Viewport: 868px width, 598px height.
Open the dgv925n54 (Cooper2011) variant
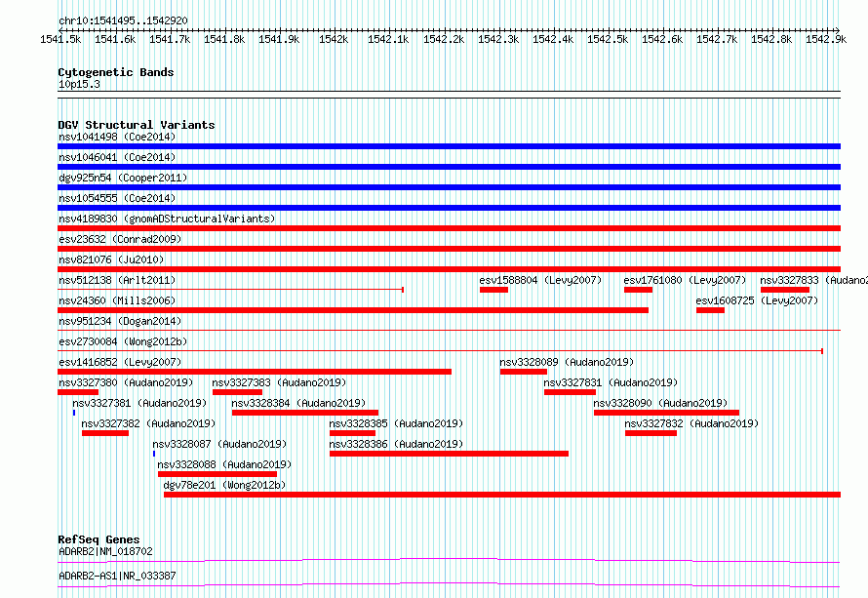pyautogui.click(x=123, y=178)
